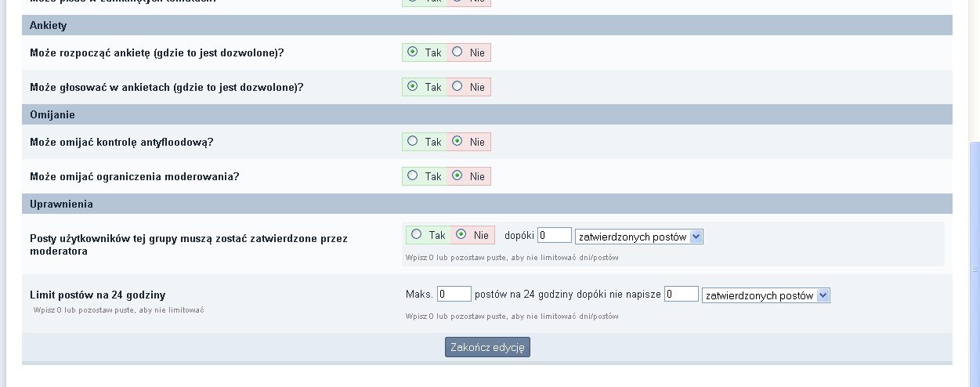Set Nie for omijać ograniczenia moderowania
Viewport: 980px width, 387px height.
pyautogui.click(x=457, y=176)
